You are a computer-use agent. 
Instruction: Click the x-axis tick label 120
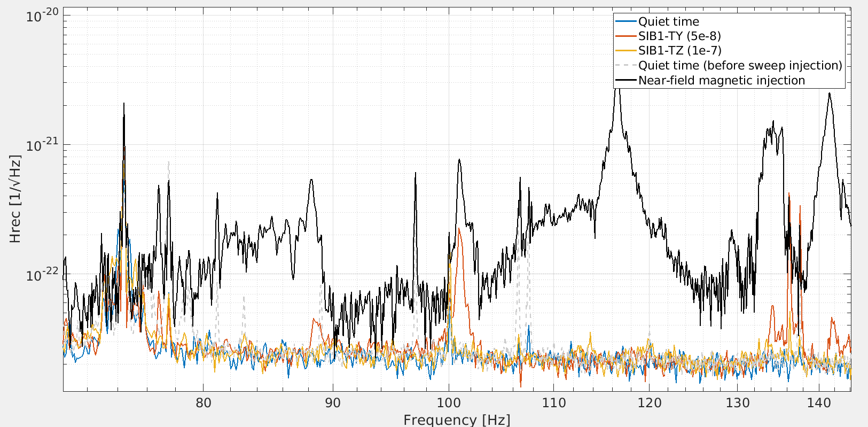point(649,403)
